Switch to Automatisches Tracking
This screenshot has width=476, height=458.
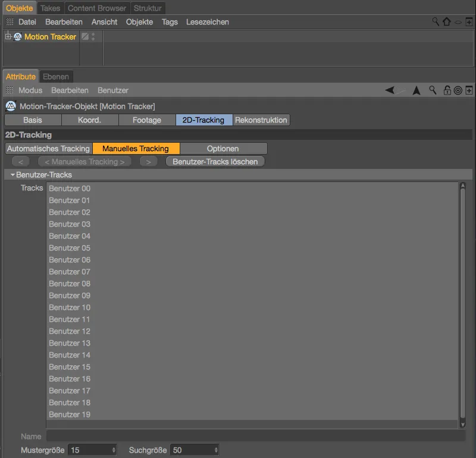click(x=48, y=149)
